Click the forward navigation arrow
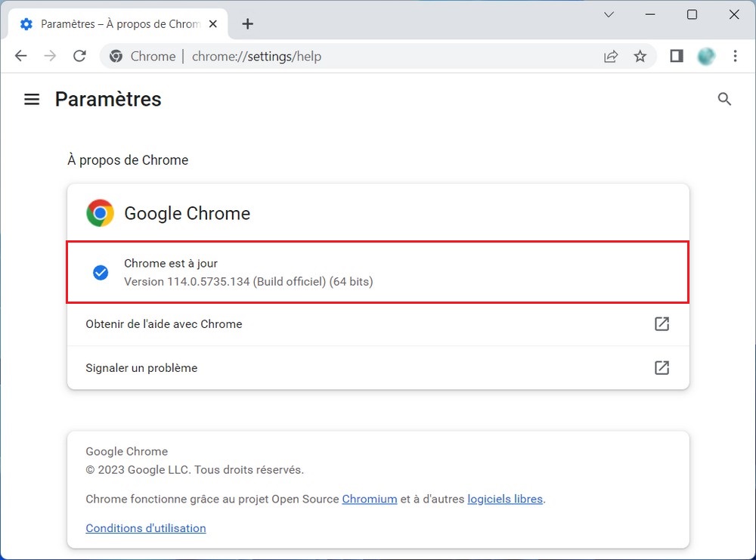Viewport: 756px width, 560px height. coord(50,57)
